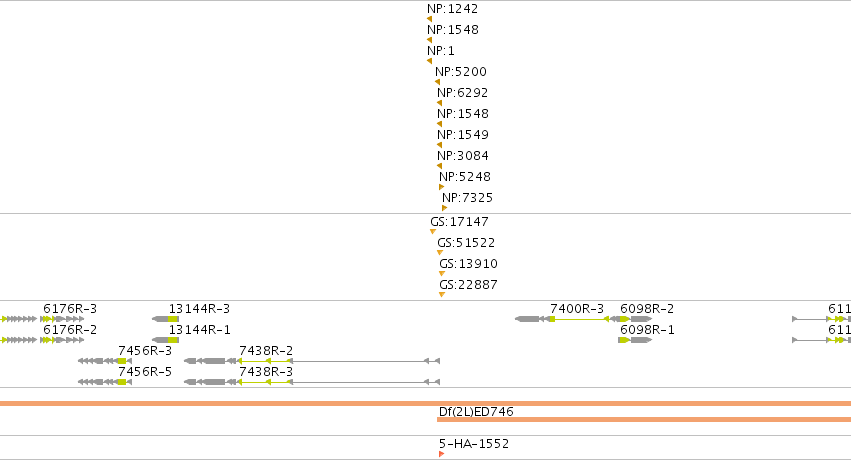
Task: Select the red 5-HA-1552 marker
Action: [x=442, y=454]
